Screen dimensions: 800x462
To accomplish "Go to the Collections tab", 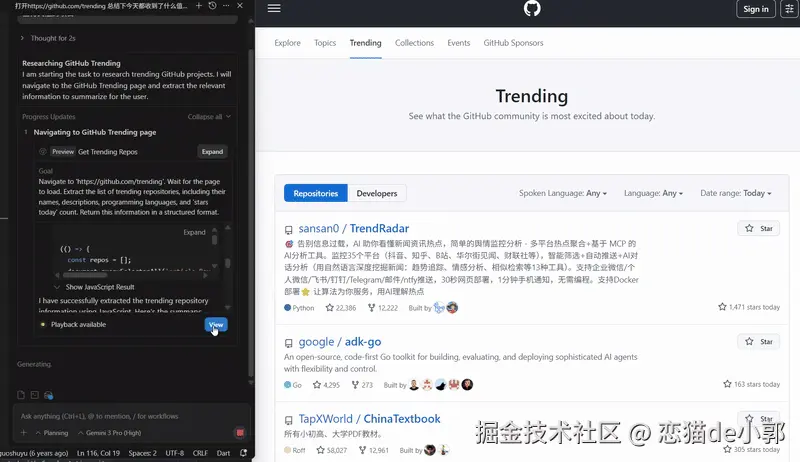I will pyautogui.click(x=414, y=43).
